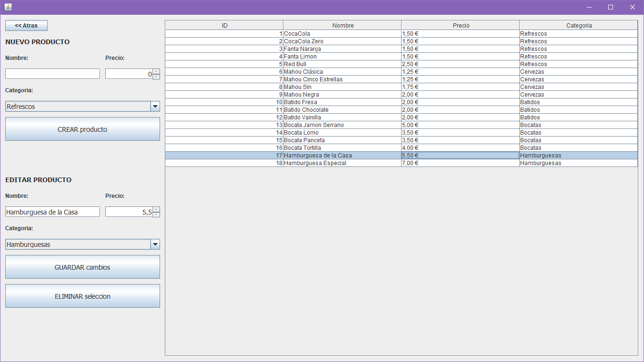Click the 1,75 € price cell
Image resolution: width=644 pixels, height=362 pixels.
(x=461, y=87)
